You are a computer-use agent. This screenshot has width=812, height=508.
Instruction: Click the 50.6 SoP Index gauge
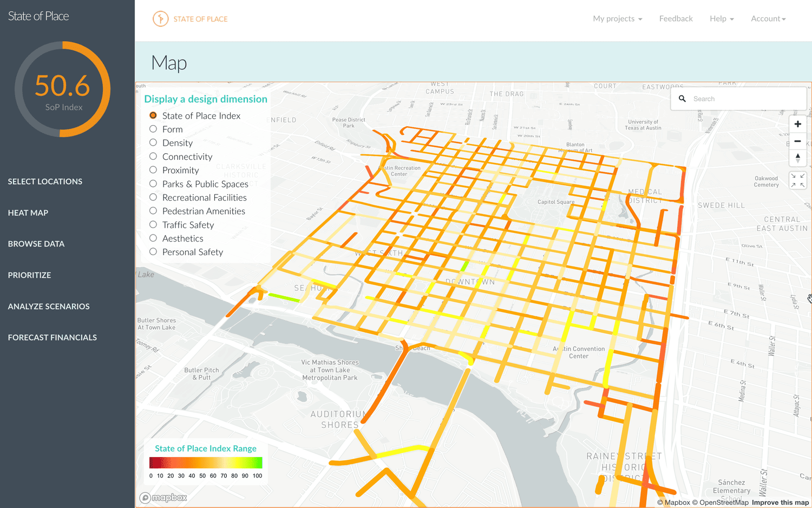tap(63, 89)
